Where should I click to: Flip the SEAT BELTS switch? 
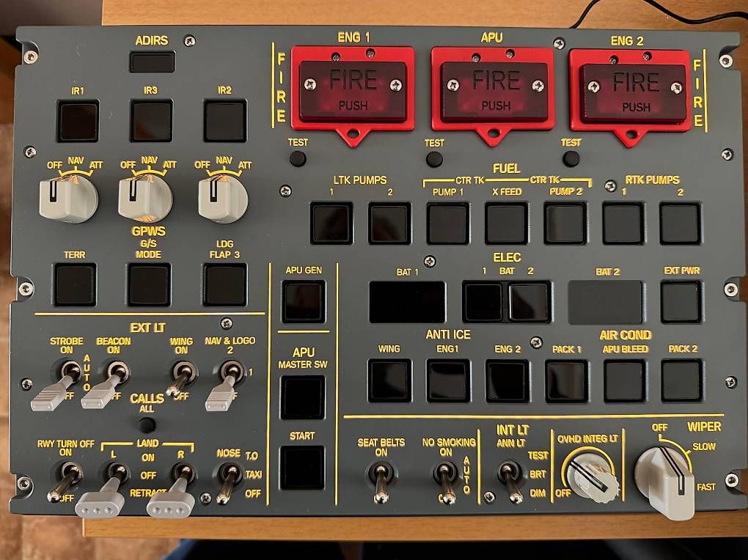[381, 482]
